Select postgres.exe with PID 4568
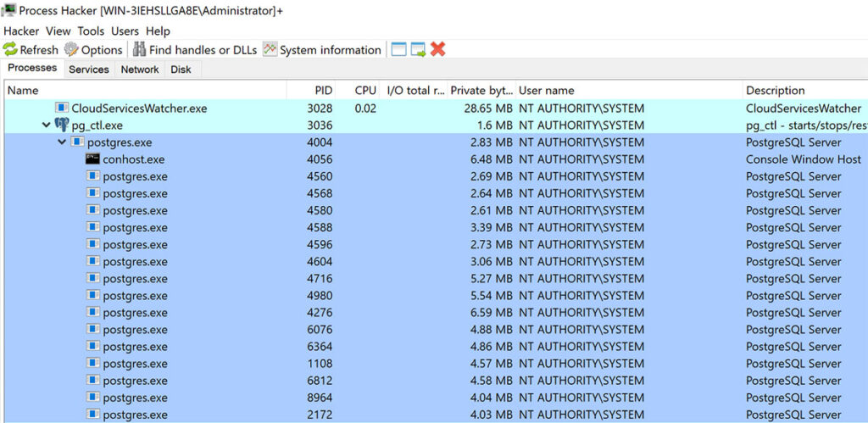This screenshot has width=868, height=423. pos(437,193)
